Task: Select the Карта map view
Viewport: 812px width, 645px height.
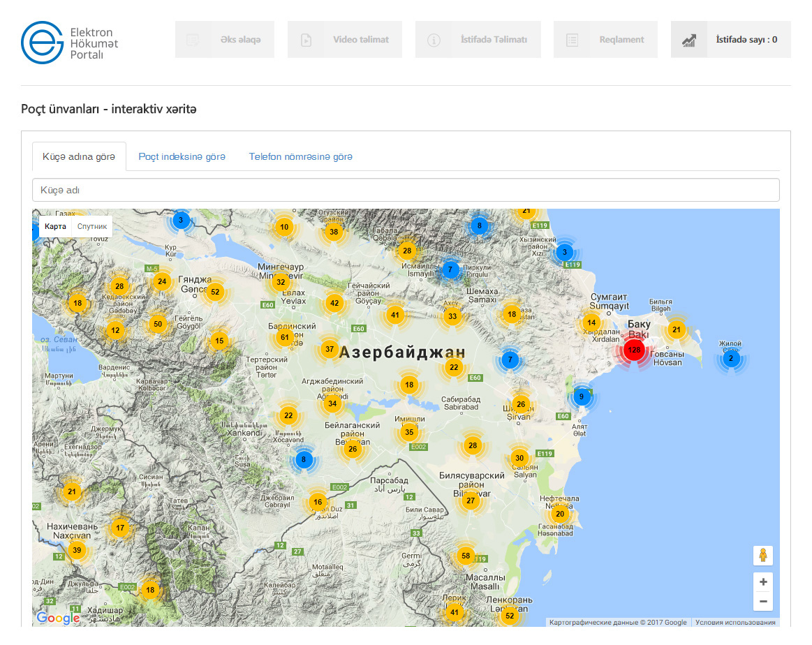Action: pos(55,226)
